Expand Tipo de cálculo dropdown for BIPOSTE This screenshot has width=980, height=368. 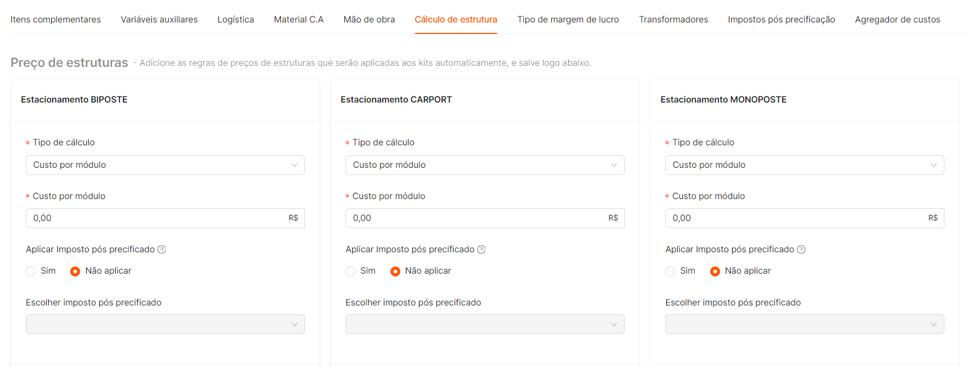click(x=165, y=165)
